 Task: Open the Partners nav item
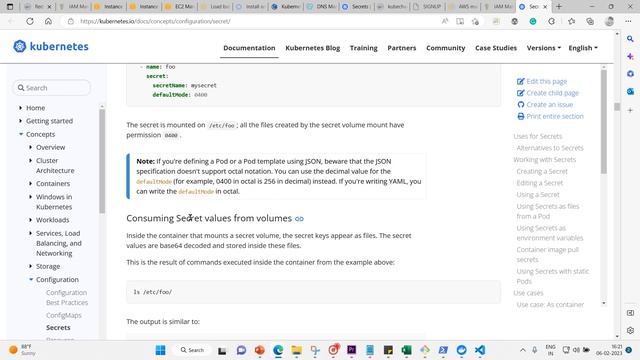click(x=402, y=48)
